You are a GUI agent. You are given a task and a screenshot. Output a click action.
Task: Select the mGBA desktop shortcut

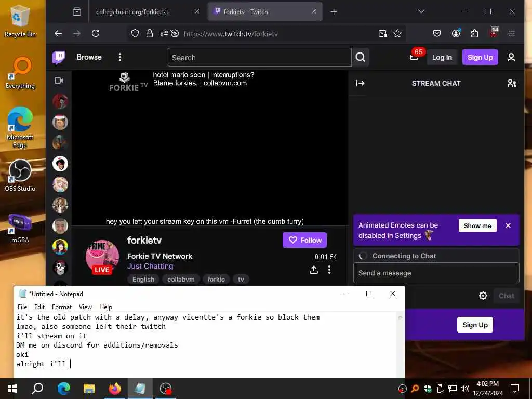[20, 229]
